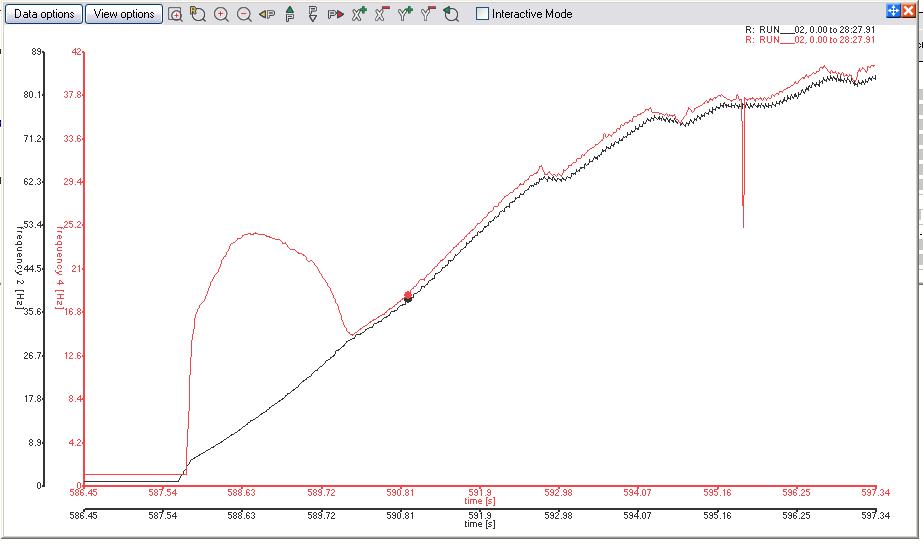The height and width of the screenshot is (550, 923).
Task: Pan the graph down with arrow icon
Action: click(x=313, y=14)
